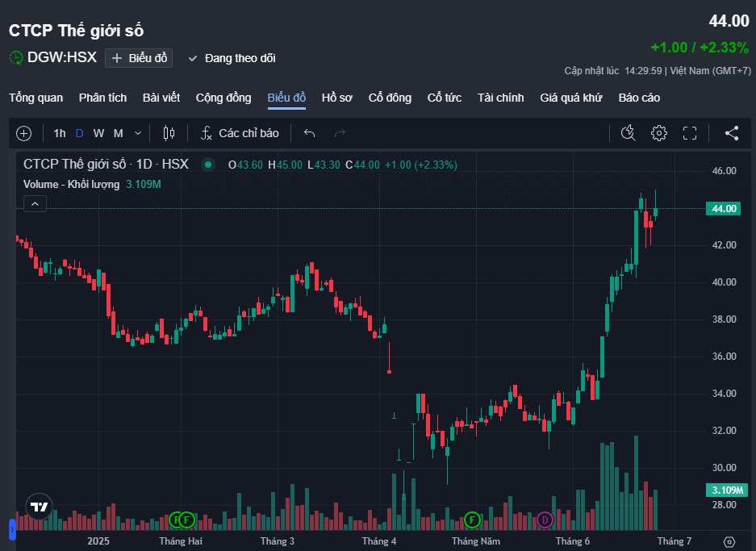756x551 pixels.
Task: Click the green clock icon beside DGW:HSX
Action: (16, 58)
